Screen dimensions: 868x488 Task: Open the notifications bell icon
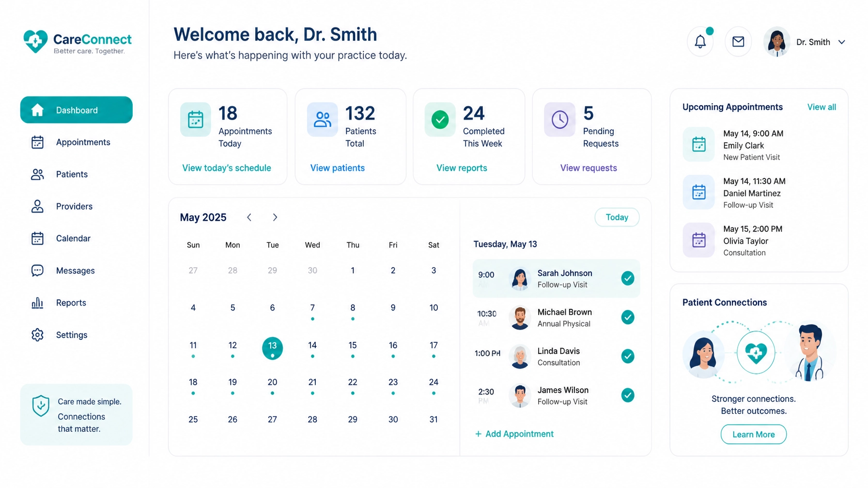700,42
